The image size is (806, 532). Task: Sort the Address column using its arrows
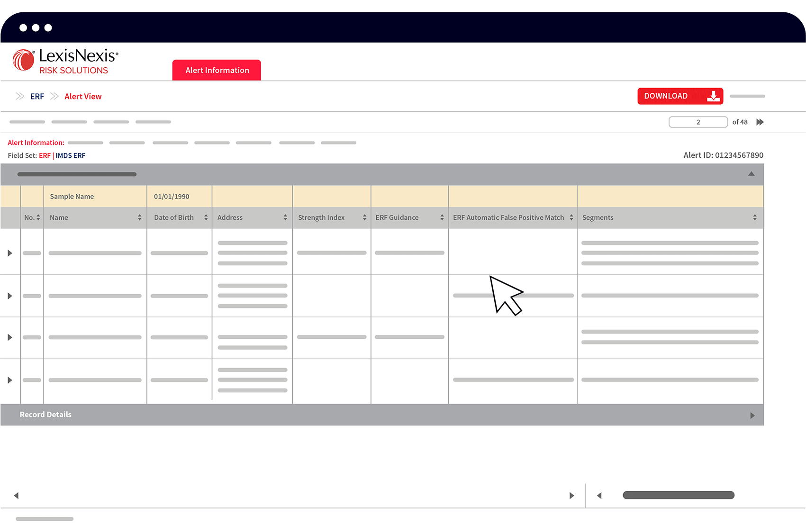pyautogui.click(x=285, y=217)
